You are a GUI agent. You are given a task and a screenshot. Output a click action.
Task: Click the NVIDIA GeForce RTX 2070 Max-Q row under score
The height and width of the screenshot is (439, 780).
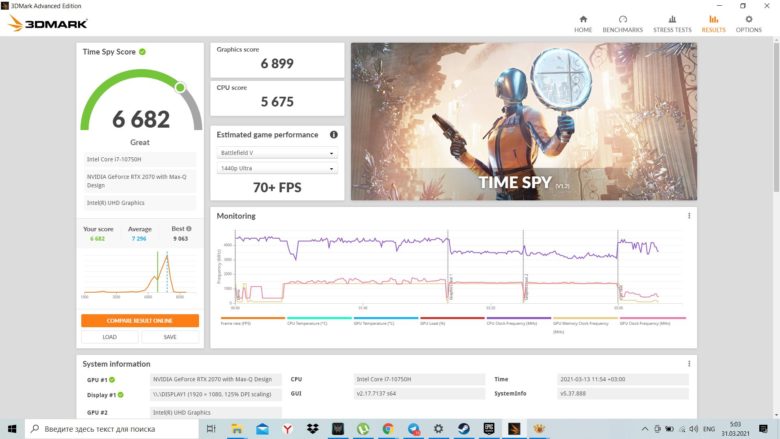pyautogui.click(x=140, y=181)
